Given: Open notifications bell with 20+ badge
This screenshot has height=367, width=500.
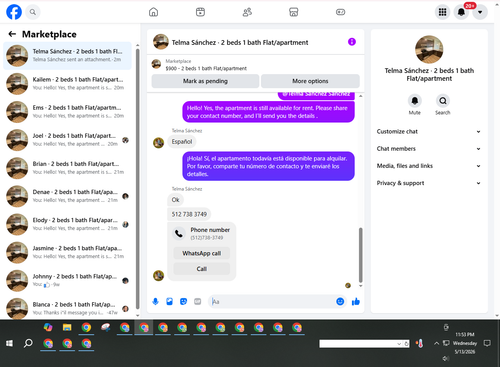Looking at the screenshot, I should pos(461,12).
